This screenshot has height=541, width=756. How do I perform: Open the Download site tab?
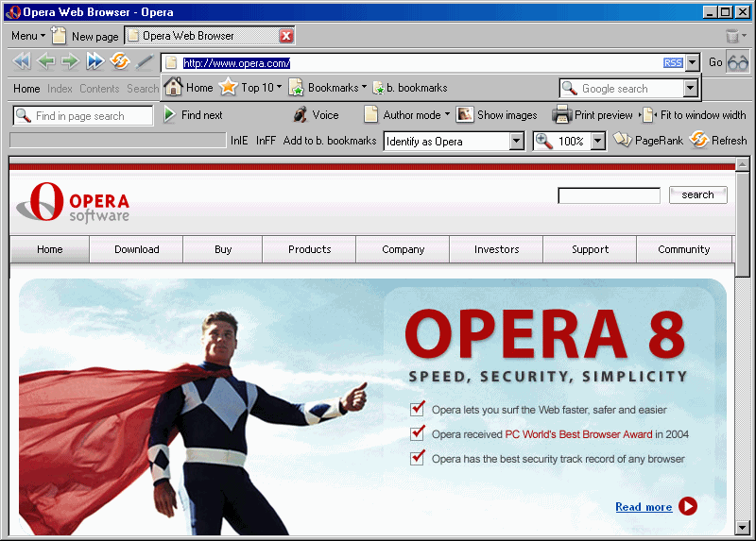pos(136,249)
